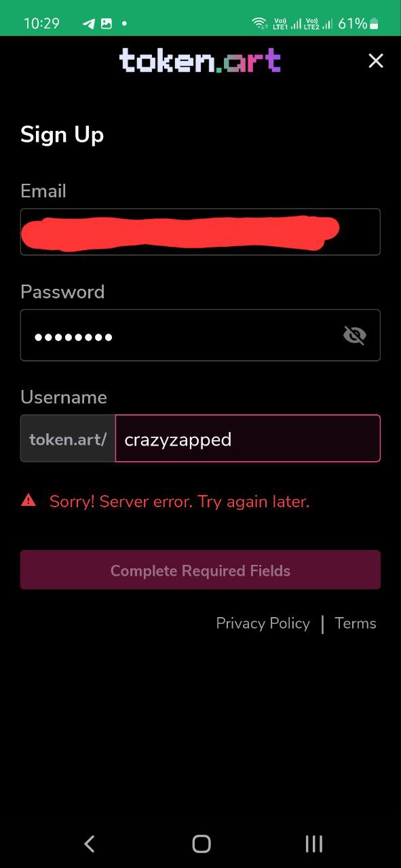401x868 pixels.
Task: Tap the image notification icon
Action: tap(107, 23)
